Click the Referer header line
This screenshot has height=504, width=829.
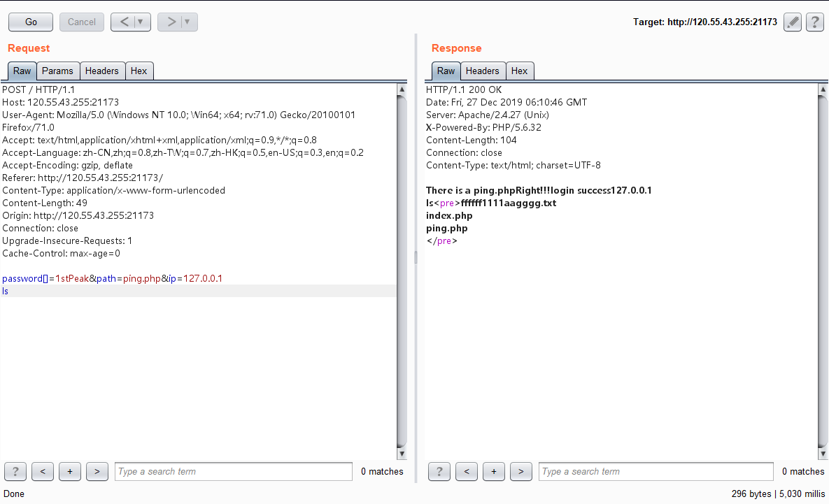(83, 178)
